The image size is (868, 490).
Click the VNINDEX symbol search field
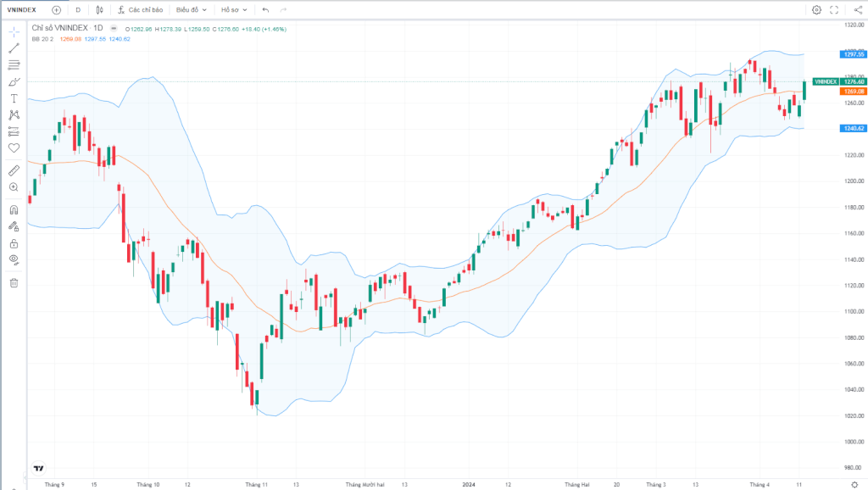[21, 10]
